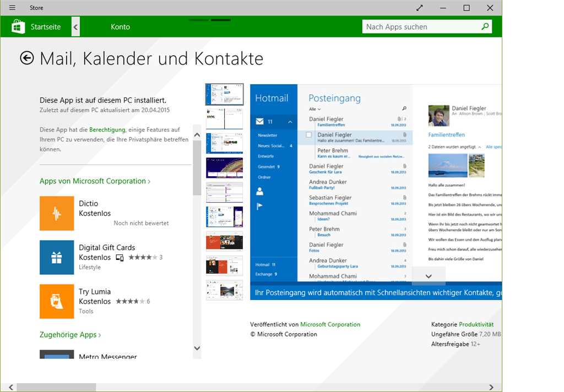Select Exchange account in sidebar

[x=266, y=274]
